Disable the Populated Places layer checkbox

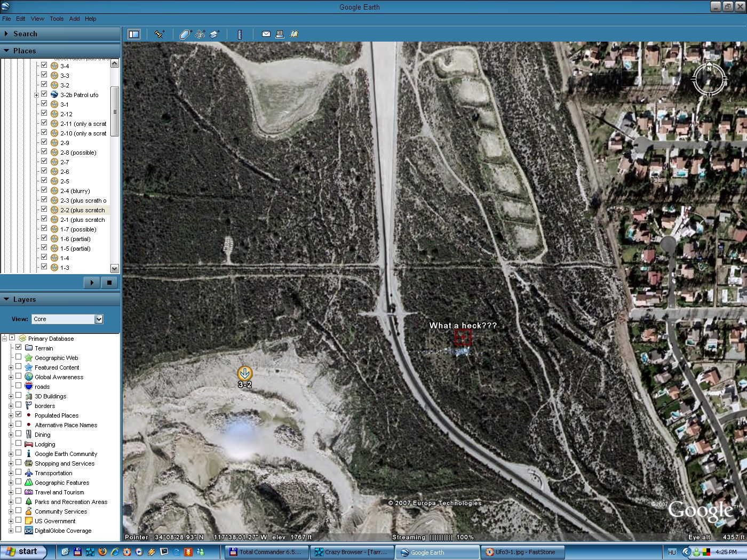tap(19, 415)
